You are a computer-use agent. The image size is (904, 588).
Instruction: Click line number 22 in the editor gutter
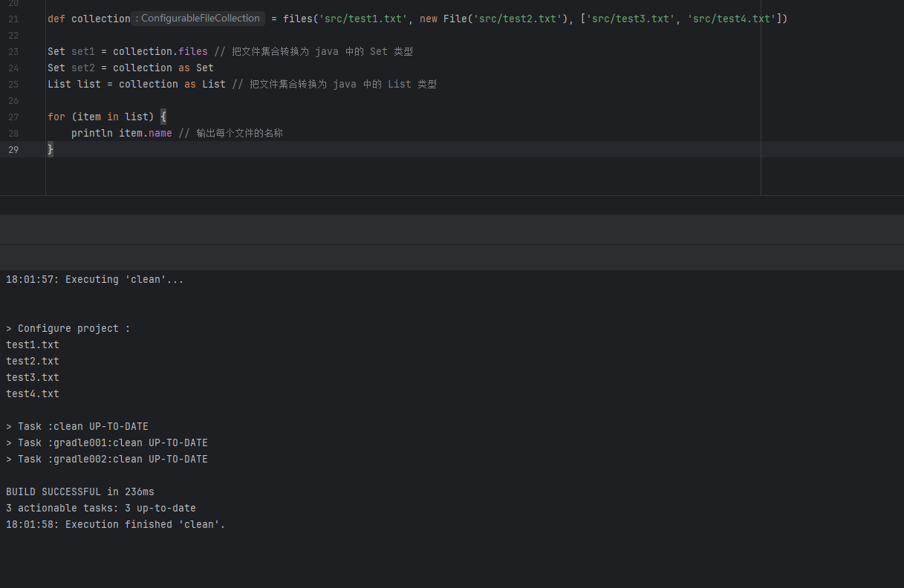click(13, 35)
